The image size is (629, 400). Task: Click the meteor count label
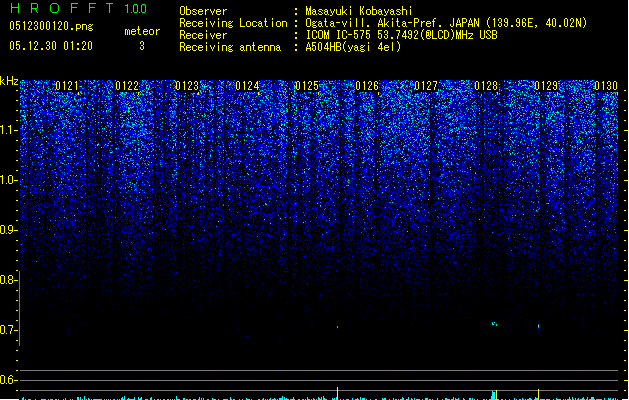[142, 31]
